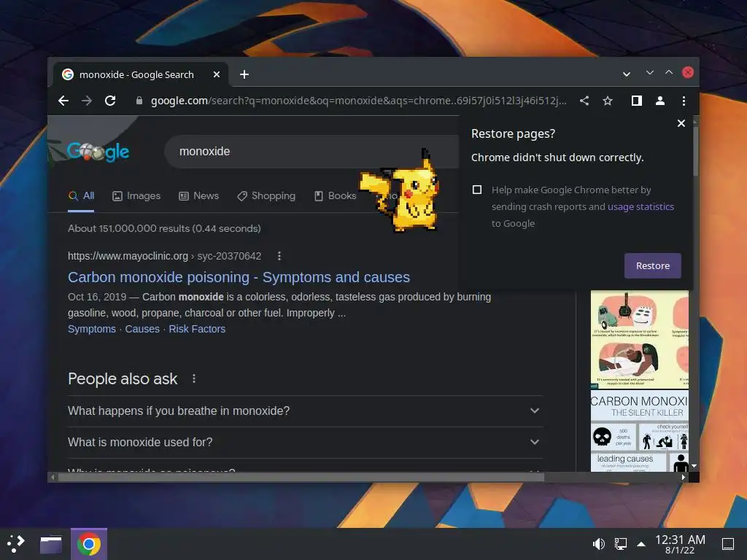Open People also ask options menu
This screenshot has height=560, width=747.
[194, 378]
